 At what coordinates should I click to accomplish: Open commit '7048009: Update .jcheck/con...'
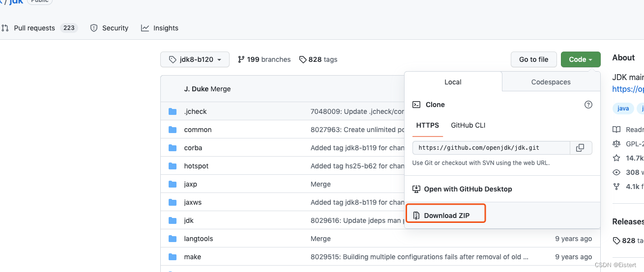click(x=357, y=111)
